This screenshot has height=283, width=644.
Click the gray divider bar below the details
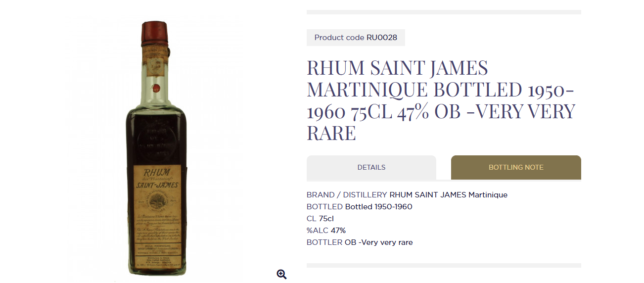(x=444, y=265)
